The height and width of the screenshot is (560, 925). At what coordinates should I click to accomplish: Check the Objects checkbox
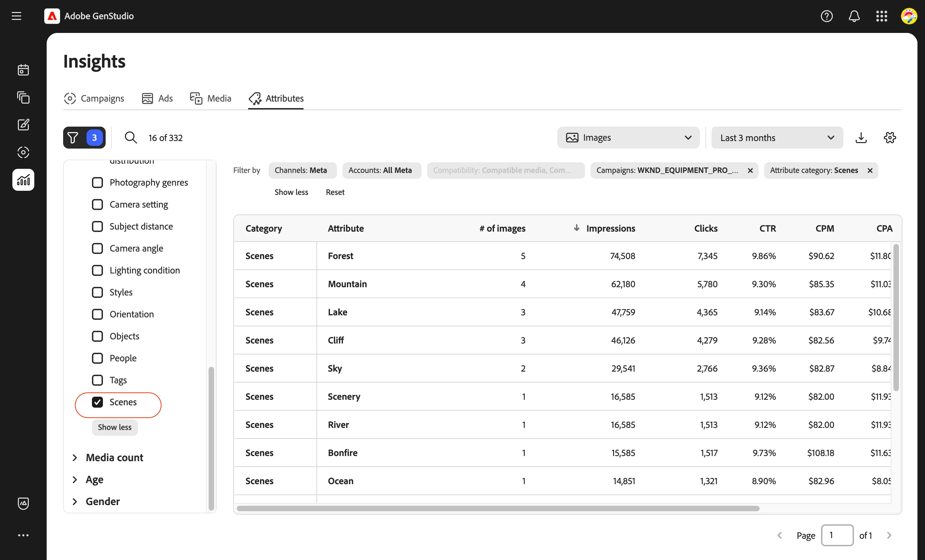point(97,336)
